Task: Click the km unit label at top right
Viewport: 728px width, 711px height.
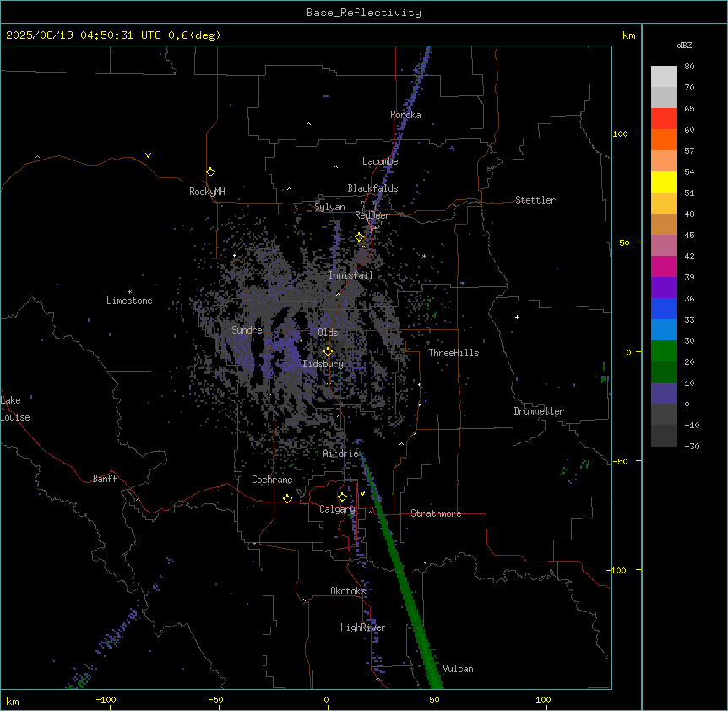Action: pos(628,35)
